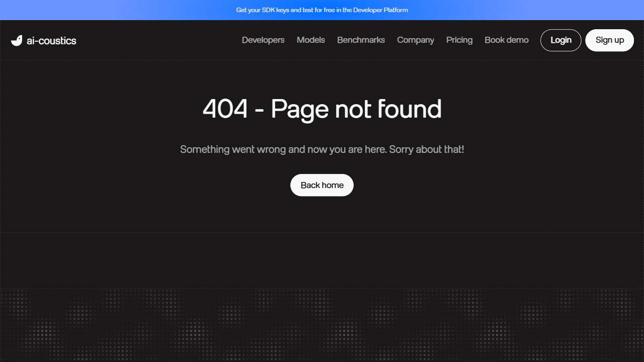Open the Company navigation menu
The image size is (644, 362).
(416, 40)
